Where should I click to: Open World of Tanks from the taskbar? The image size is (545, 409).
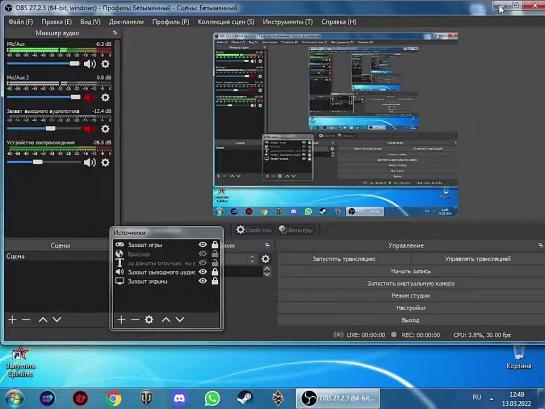click(x=146, y=398)
